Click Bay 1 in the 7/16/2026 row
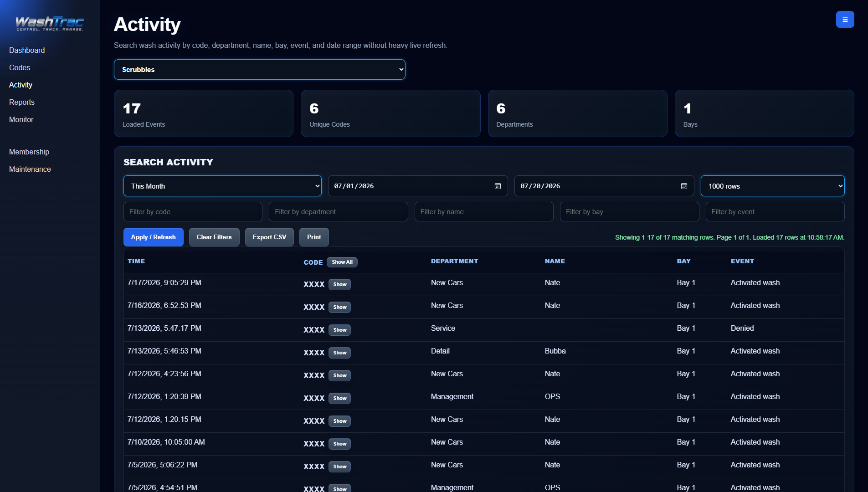The width and height of the screenshot is (868, 492). (x=686, y=305)
